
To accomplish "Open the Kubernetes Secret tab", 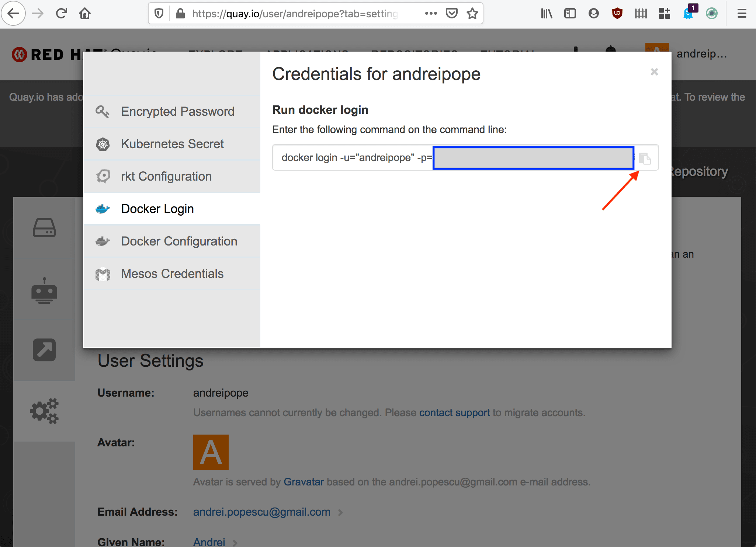I will coord(172,144).
